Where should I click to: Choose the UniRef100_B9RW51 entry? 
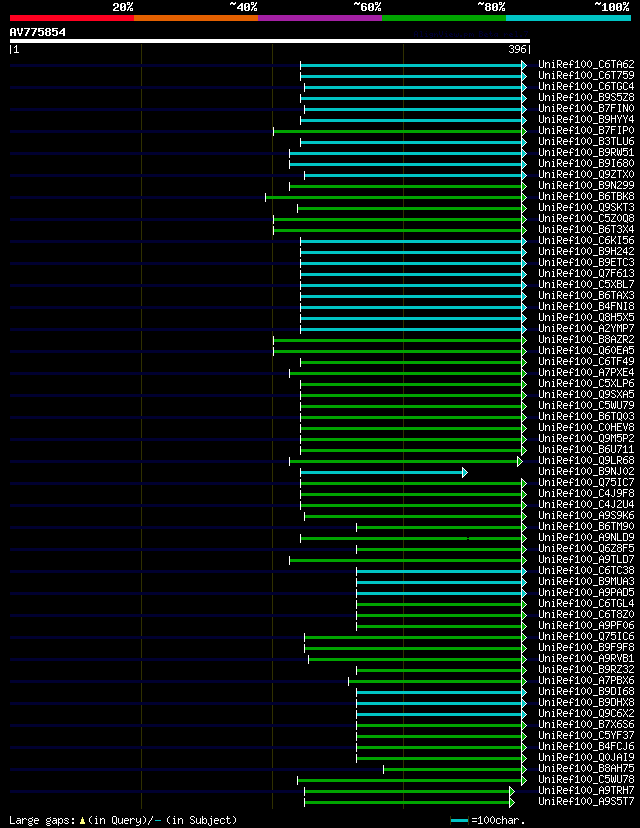pos(586,153)
